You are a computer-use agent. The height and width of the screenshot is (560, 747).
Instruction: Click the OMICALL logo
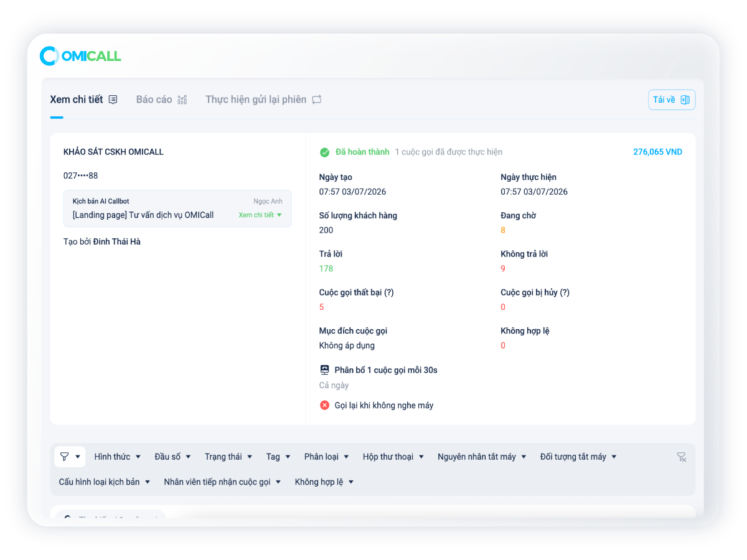[x=80, y=56]
